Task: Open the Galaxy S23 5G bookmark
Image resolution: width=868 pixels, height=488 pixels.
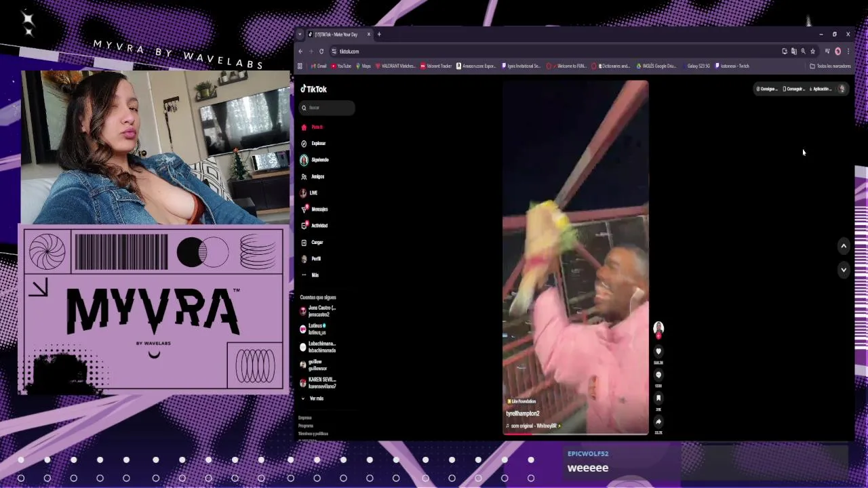Action: 696,66
